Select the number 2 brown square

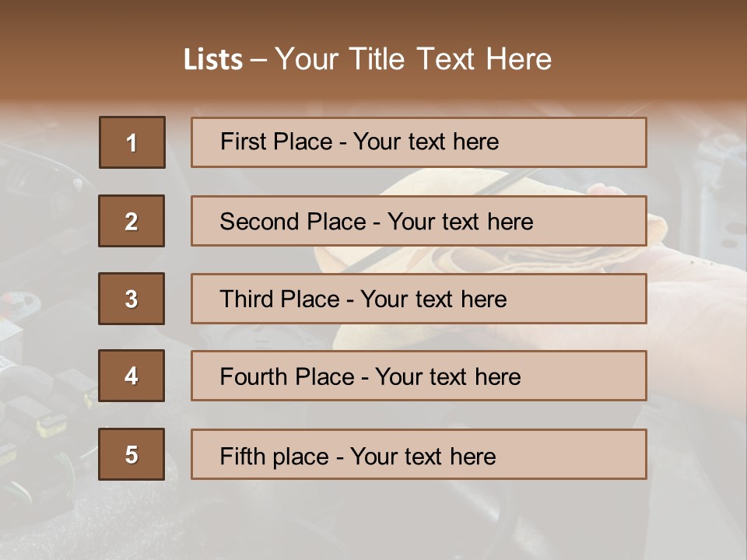pyautogui.click(x=132, y=221)
